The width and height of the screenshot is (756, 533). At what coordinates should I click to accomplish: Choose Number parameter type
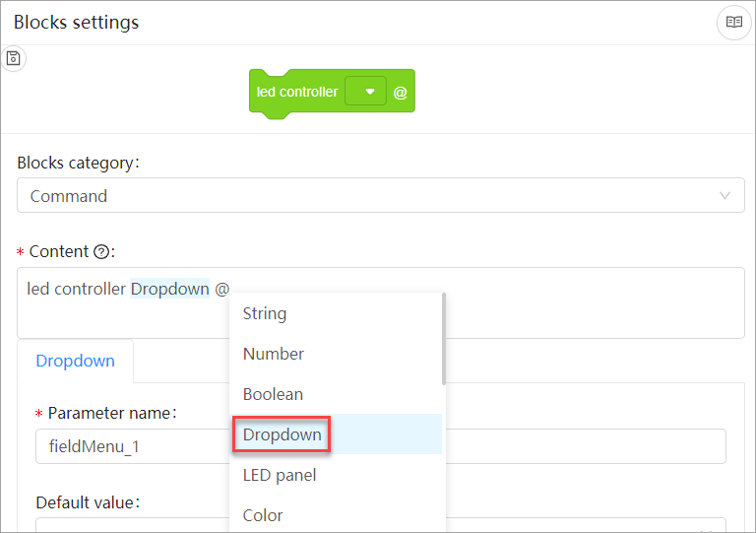(x=274, y=354)
